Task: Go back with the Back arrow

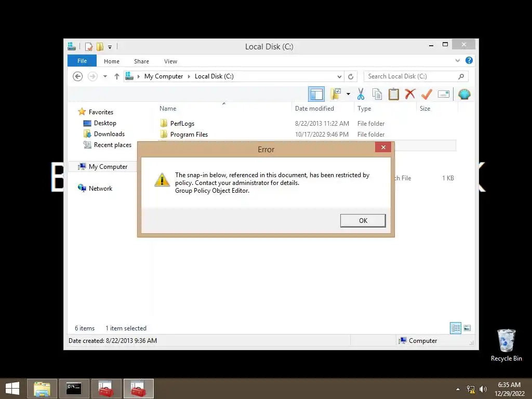Action: coord(78,76)
